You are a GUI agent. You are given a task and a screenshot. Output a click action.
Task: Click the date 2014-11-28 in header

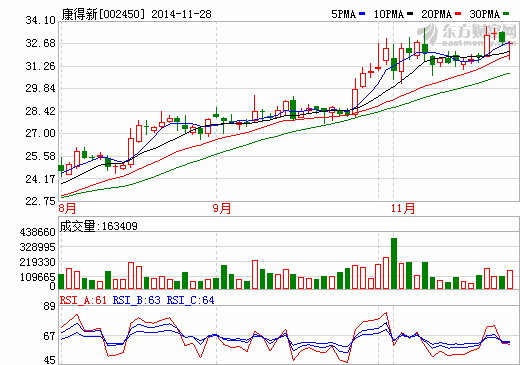click(x=181, y=14)
